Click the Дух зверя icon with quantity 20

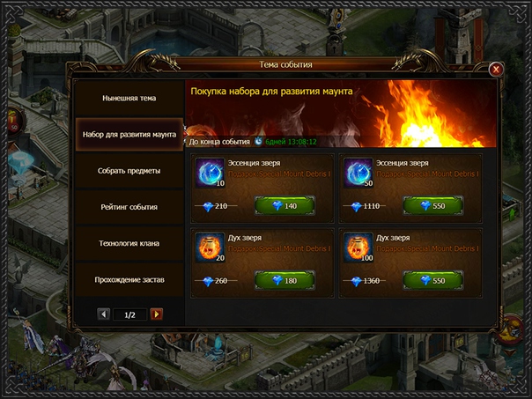point(210,247)
